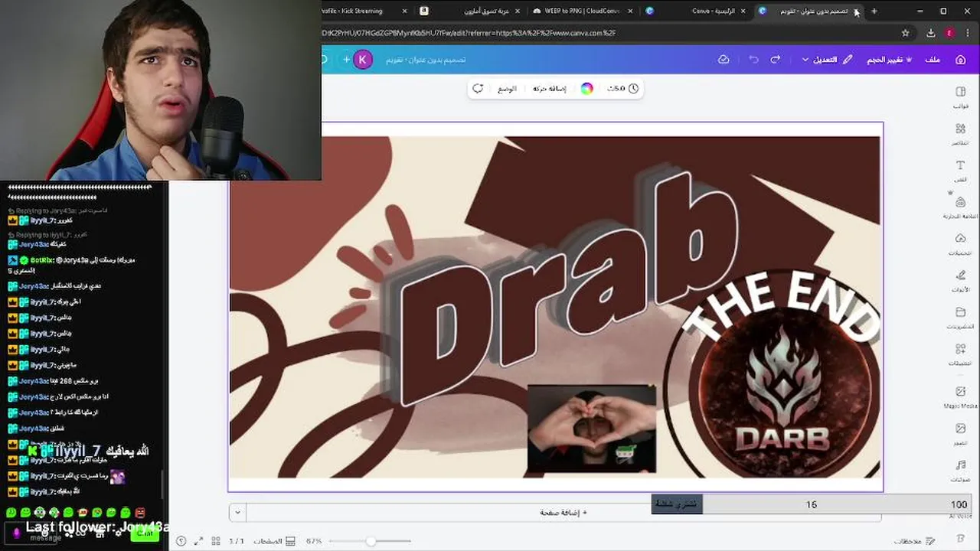
Task: Click the cloud save status icon
Action: 724,60
